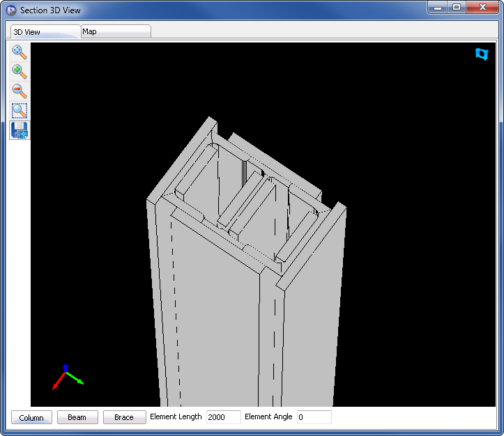The image size is (504, 436).
Task: Click the zoom extents magnifier icon
Action: pyautogui.click(x=20, y=53)
